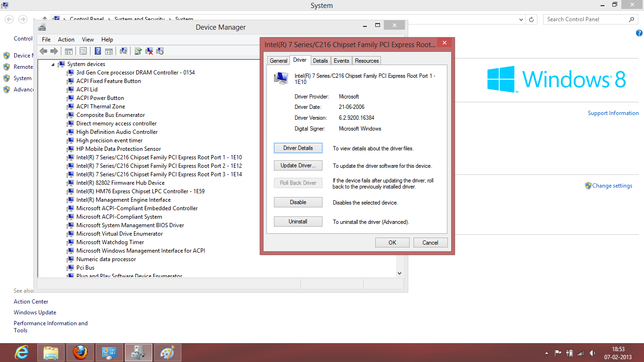Open Action Center flag icon in system tray
The image size is (644, 362).
click(558, 353)
